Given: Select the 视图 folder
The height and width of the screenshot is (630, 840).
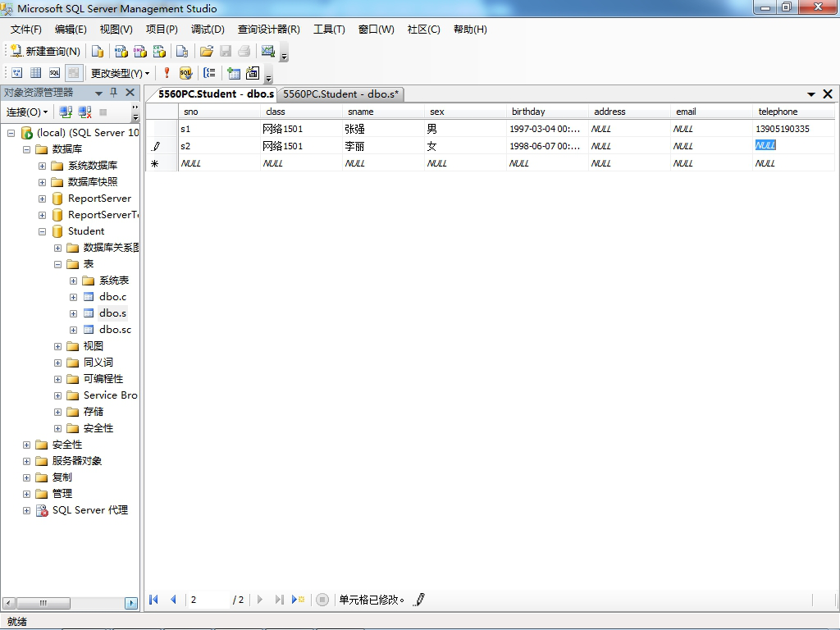Looking at the screenshot, I should [94, 346].
